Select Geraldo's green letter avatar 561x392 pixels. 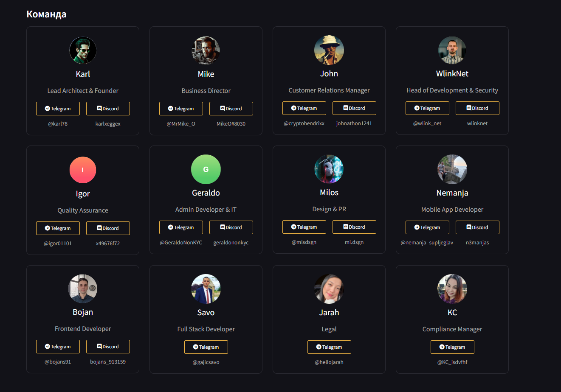coord(206,169)
